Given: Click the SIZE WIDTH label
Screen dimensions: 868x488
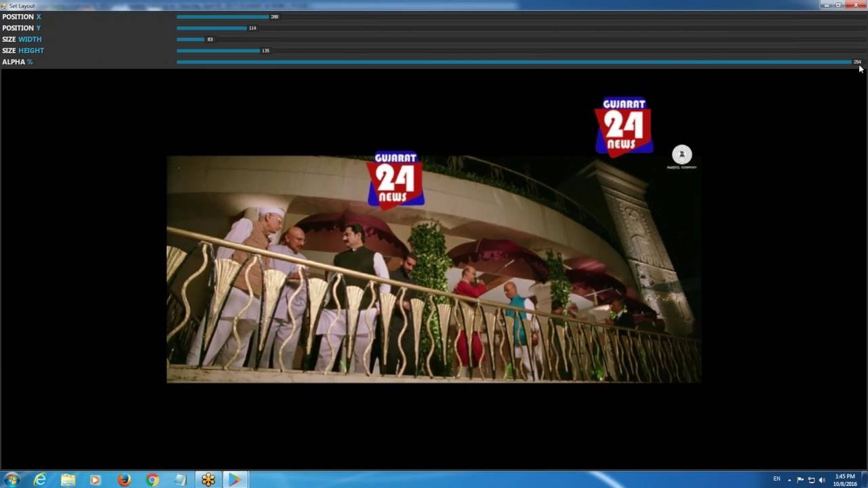Looking at the screenshot, I should tap(22, 39).
